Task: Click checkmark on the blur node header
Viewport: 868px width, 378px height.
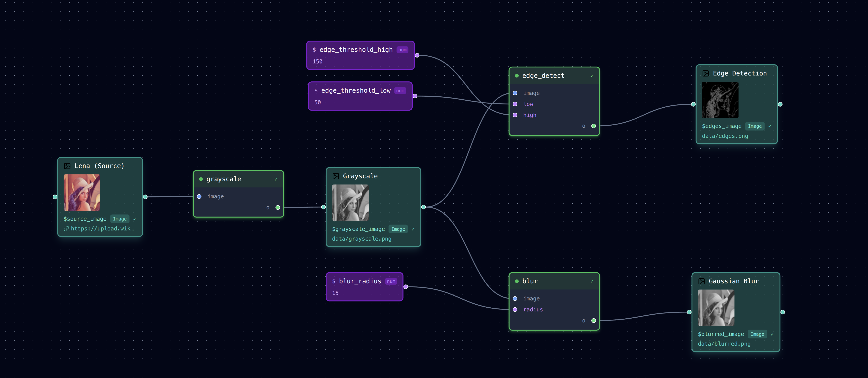Action: (592, 281)
